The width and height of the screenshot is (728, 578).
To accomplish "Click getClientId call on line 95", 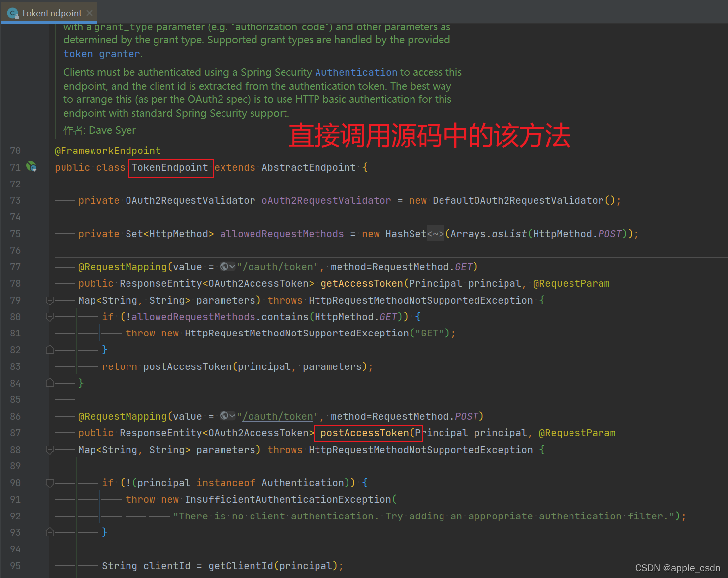I will pos(241,566).
